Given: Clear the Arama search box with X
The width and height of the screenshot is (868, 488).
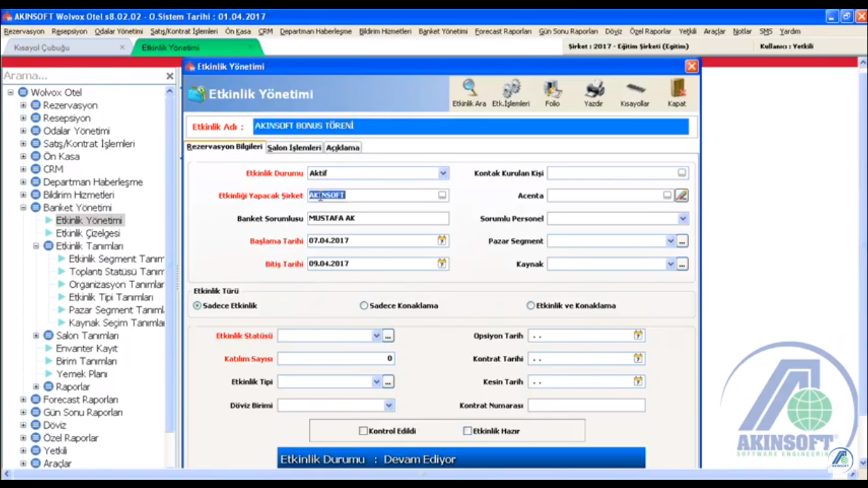Looking at the screenshot, I should pos(170,76).
